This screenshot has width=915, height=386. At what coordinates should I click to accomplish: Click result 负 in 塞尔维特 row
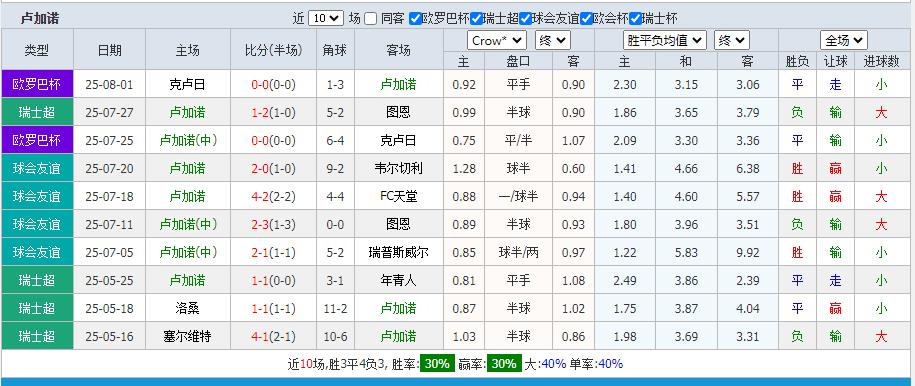click(797, 336)
